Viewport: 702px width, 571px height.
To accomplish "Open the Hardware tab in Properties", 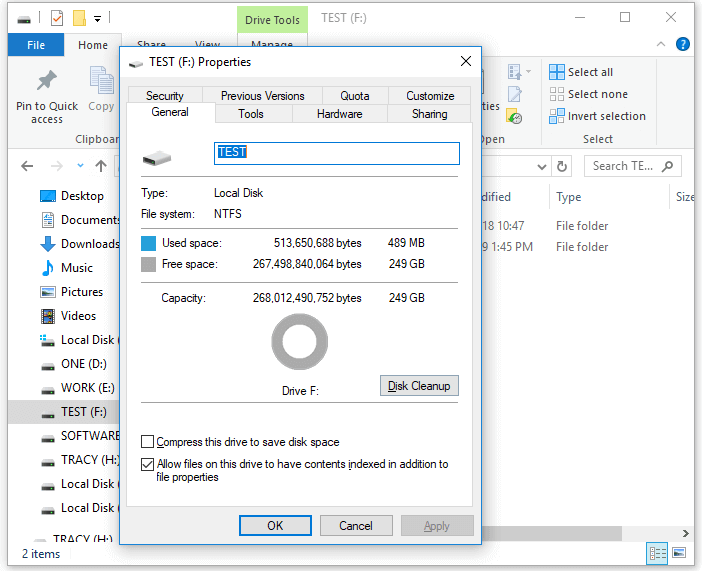I will pos(339,114).
